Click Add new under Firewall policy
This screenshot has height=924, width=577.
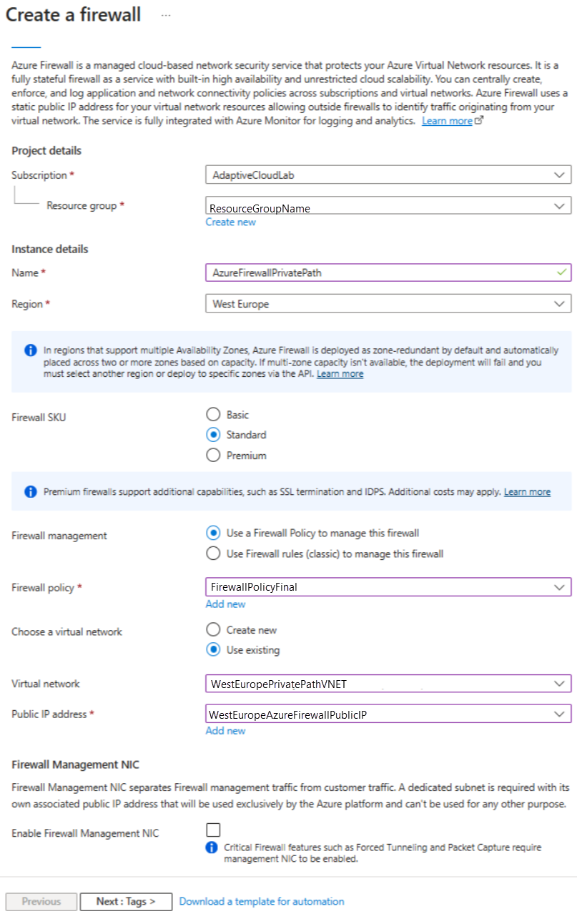(225, 604)
